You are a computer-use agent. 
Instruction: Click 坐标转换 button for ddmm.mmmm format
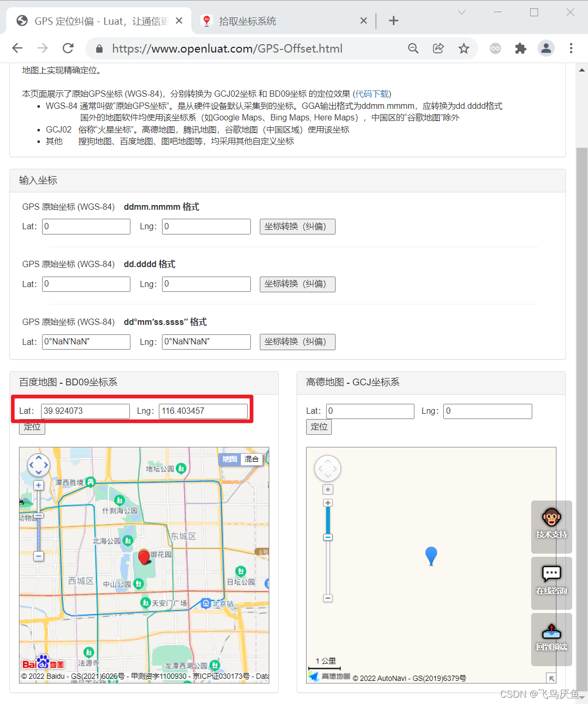(x=298, y=227)
